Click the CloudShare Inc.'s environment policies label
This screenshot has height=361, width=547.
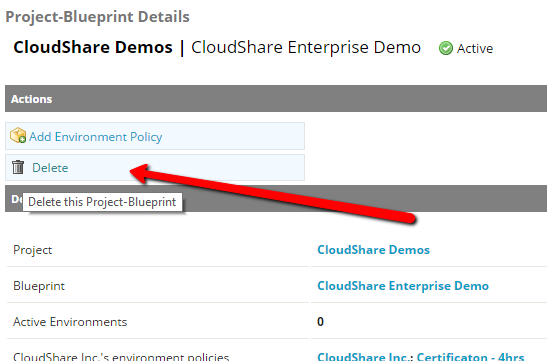pos(121,356)
